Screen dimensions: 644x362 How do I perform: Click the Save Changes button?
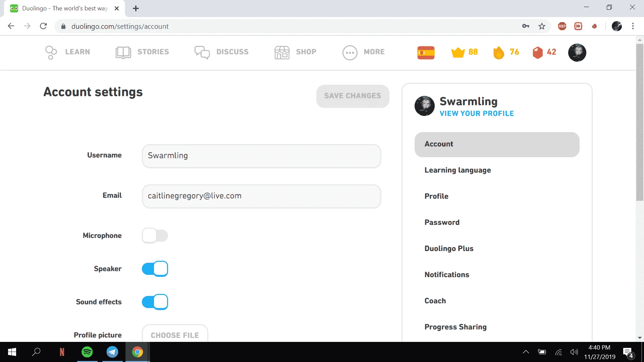click(353, 96)
